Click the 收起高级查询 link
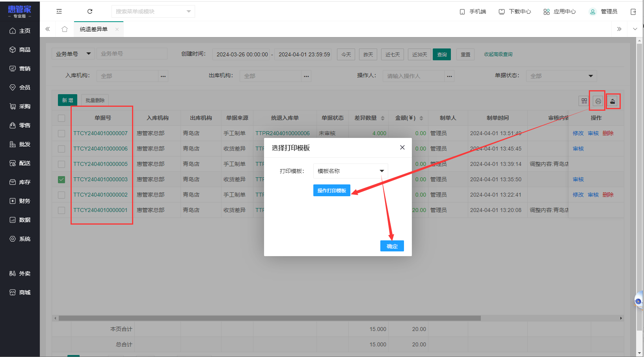This screenshot has width=644, height=357. 498,54
